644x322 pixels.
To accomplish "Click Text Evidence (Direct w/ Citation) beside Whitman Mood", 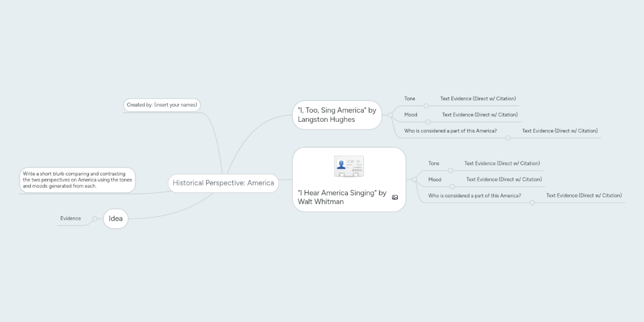I will click(504, 179).
